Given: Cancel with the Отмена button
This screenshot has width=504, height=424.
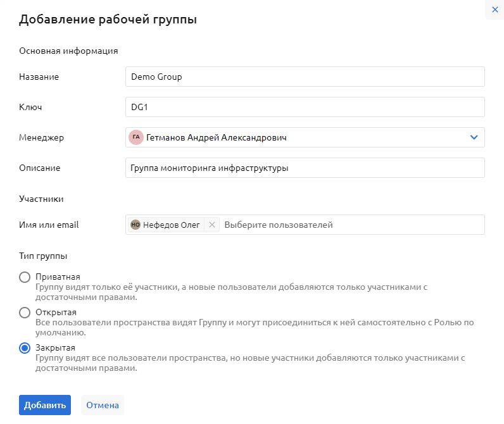Looking at the screenshot, I should 103,405.
